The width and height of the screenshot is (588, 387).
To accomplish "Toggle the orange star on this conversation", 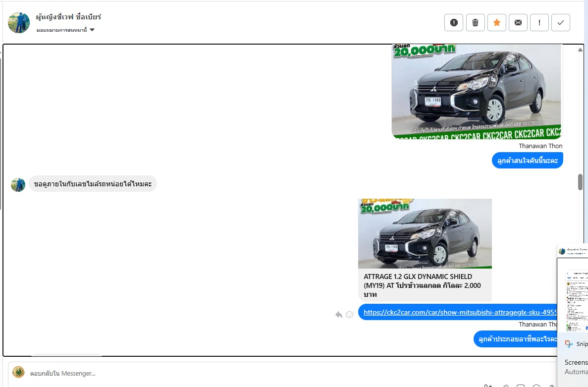I will click(x=496, y=22).
